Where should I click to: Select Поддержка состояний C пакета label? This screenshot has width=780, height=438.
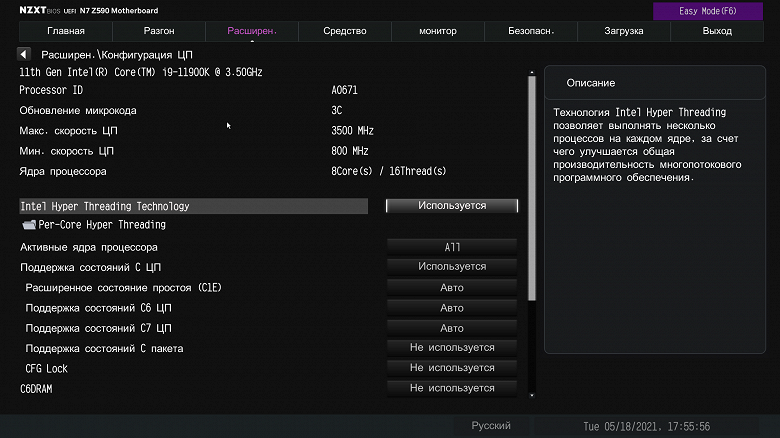point(104,348)
